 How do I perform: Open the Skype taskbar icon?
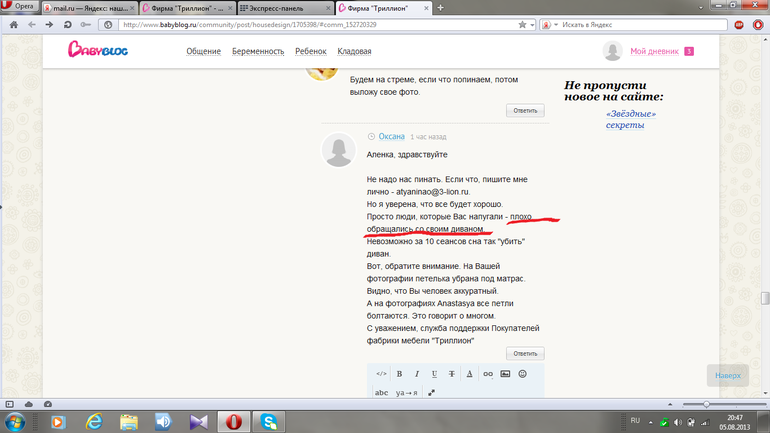click(x=269, y=422)
